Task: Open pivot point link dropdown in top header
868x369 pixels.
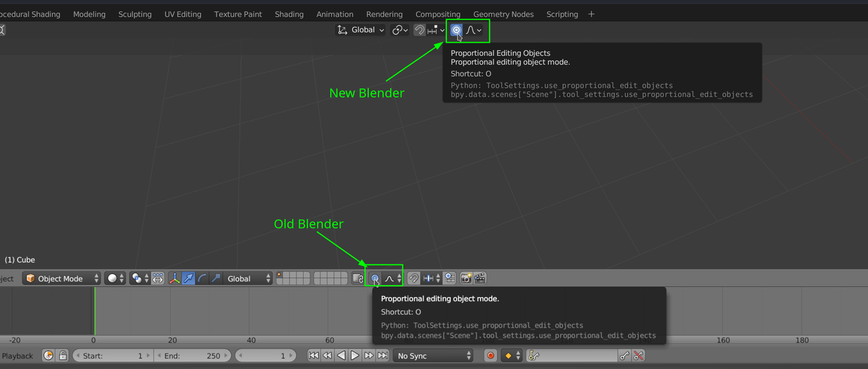Action: [x=399, y=30]
